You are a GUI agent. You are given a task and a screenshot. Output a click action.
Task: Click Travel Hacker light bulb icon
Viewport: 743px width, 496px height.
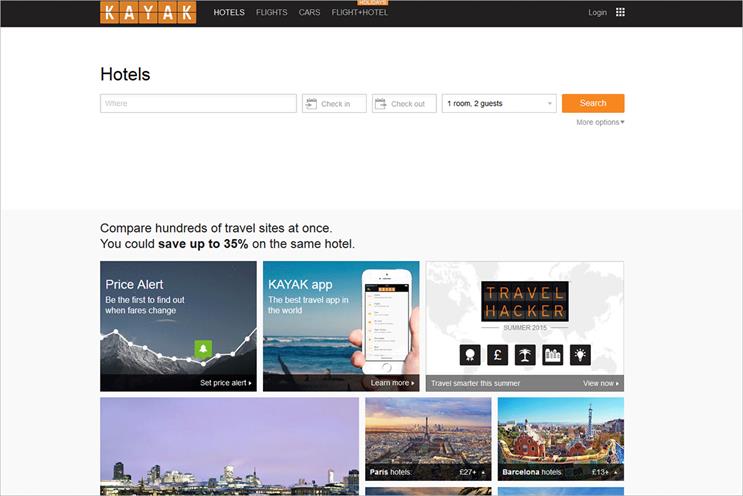coord(580,355)
